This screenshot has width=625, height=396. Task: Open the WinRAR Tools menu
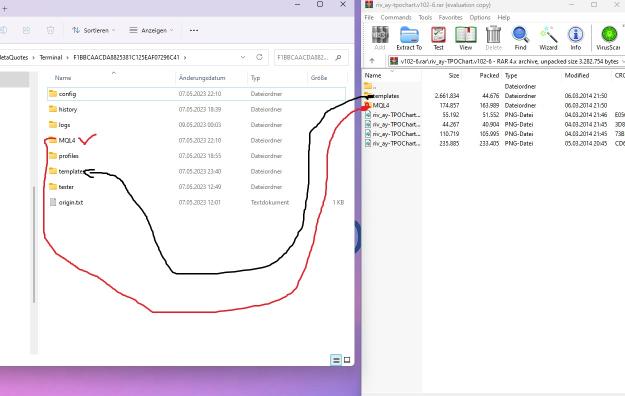point(425,18)
